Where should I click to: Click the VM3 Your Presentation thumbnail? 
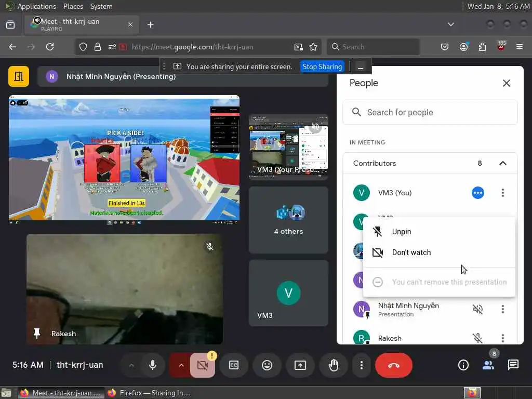tap(288, 147)
